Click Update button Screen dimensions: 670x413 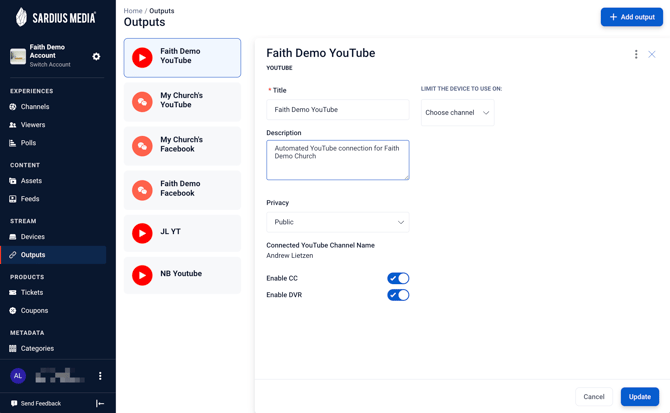point(640,397)
